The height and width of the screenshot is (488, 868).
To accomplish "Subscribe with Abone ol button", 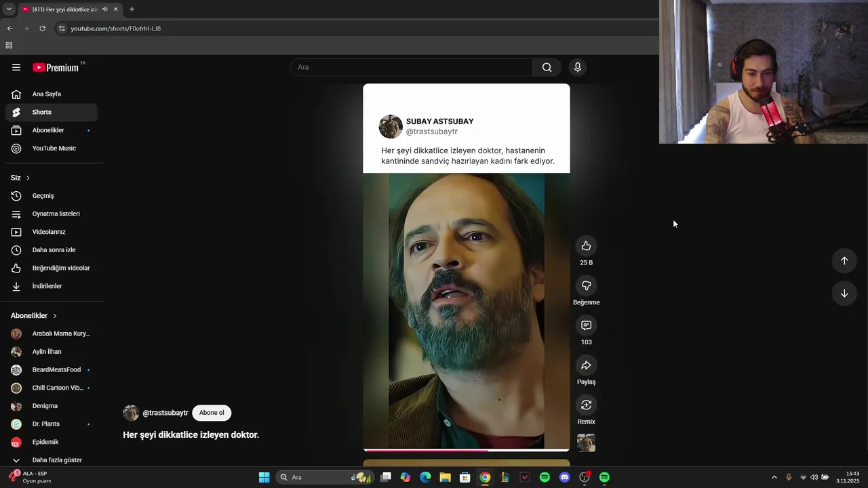I will point(212,413).
